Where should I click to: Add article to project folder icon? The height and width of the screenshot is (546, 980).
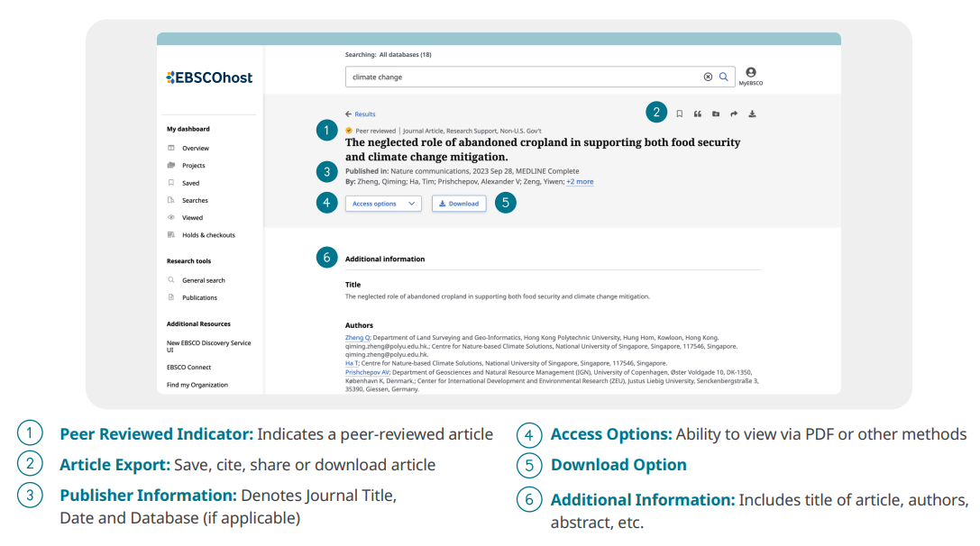pos(716,114)
